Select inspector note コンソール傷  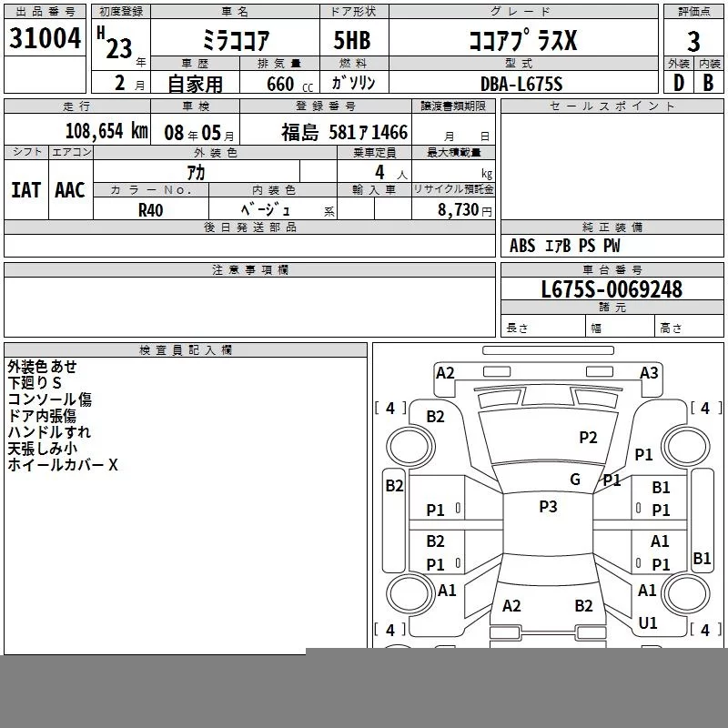(x=50, y=399)
